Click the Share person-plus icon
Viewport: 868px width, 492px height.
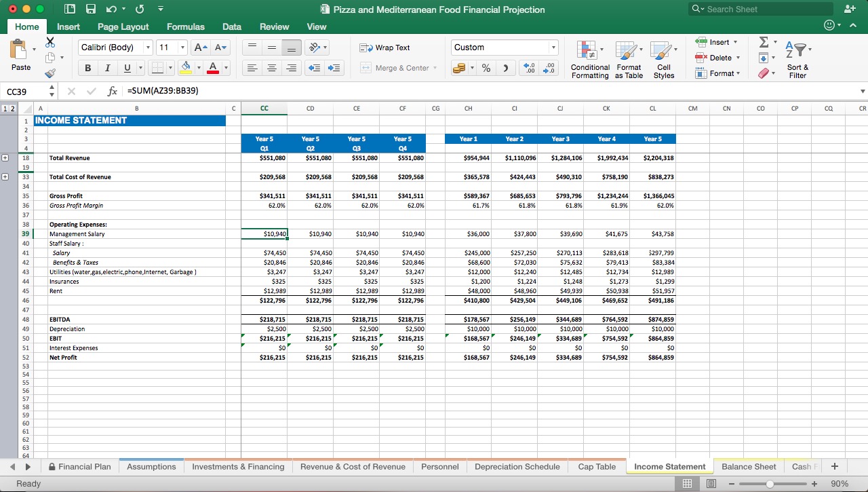pos(850,9)
